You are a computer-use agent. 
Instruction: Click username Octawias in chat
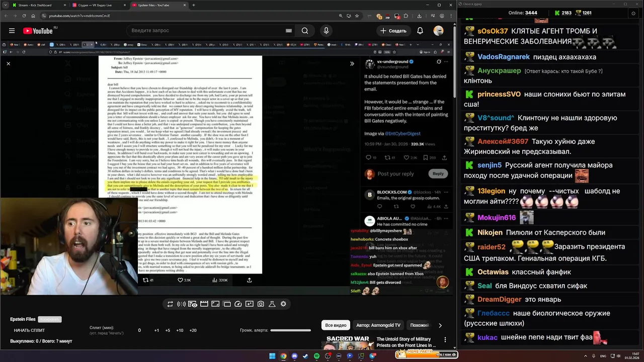[x=493, y=272]
